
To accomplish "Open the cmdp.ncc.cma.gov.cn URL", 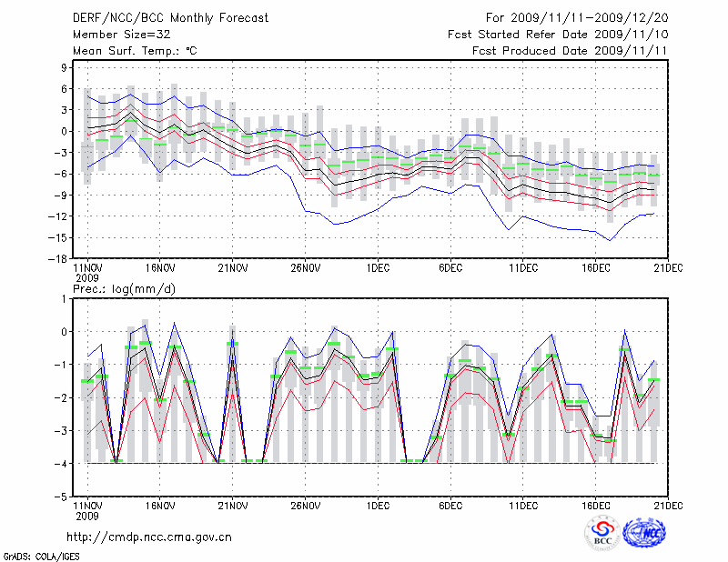I will pyautogui.click(x=150, y=537).
